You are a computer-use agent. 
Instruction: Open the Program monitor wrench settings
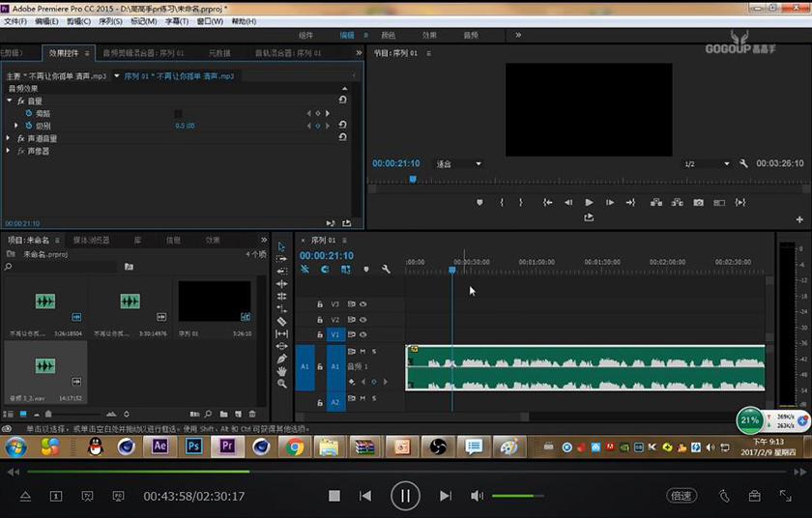pos(743,164)
